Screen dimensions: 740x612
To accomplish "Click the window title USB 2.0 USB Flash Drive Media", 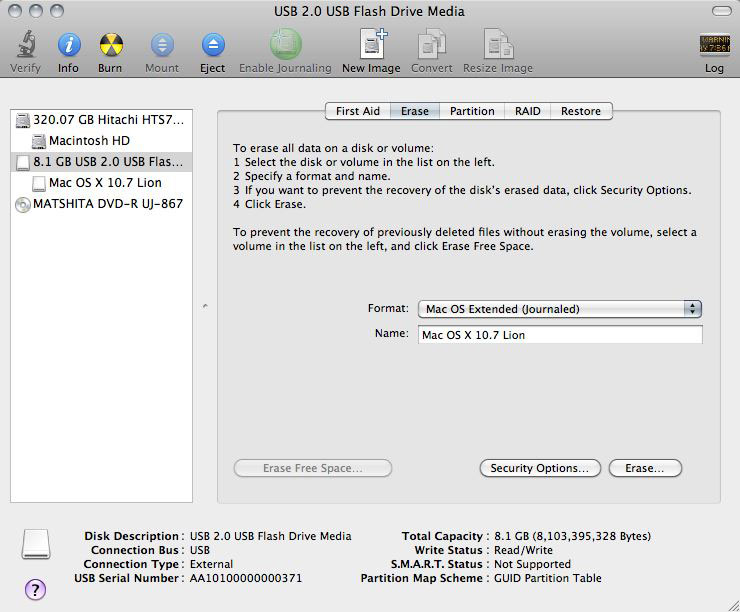I will pyautogui.click(x=369, y=11).
